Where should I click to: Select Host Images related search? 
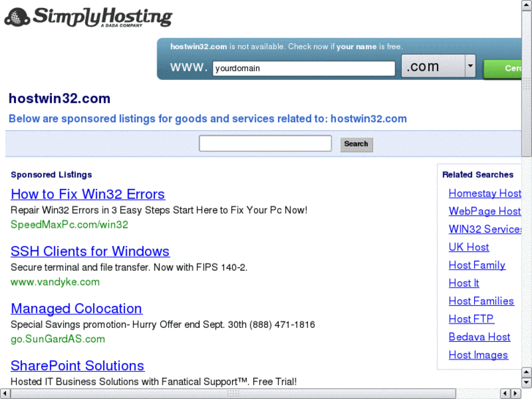pos(479,355)
